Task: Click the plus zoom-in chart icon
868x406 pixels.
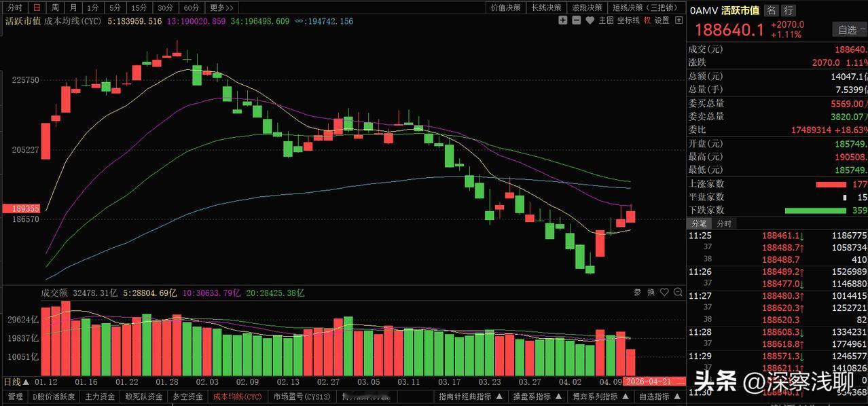Action: point(562,20)
